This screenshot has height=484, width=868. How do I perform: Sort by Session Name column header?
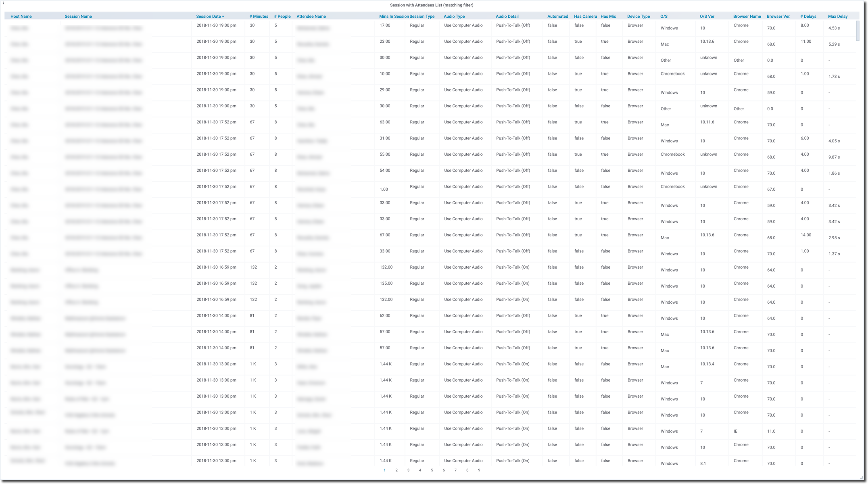78,17
